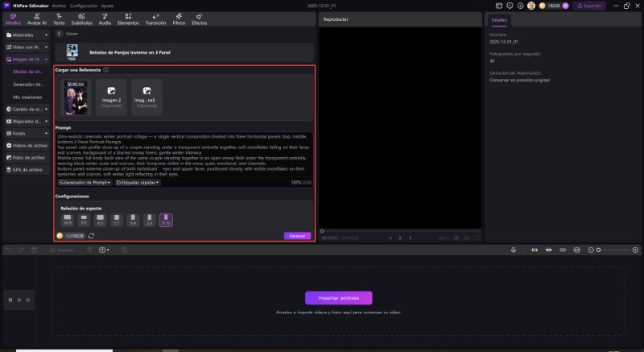Add optional Imagen 2 reference
The height and width of the screenshot is (352, 644).
(x=111, y=97)
